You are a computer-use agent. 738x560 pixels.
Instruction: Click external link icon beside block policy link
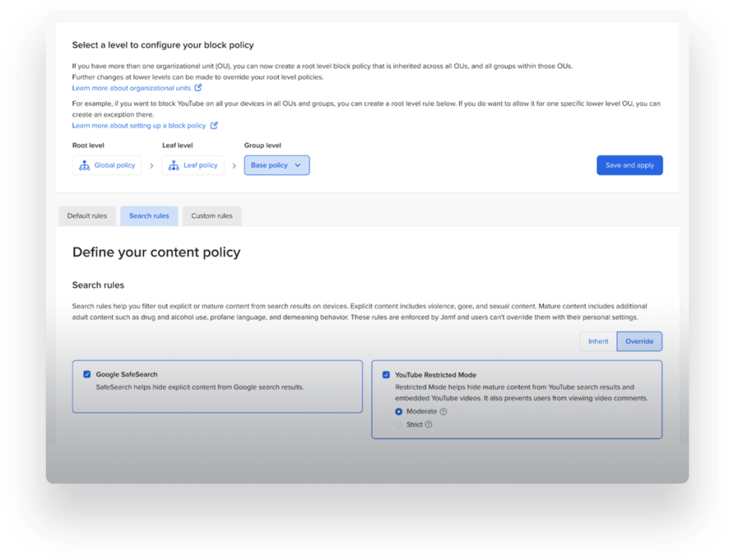pos(214,125)
